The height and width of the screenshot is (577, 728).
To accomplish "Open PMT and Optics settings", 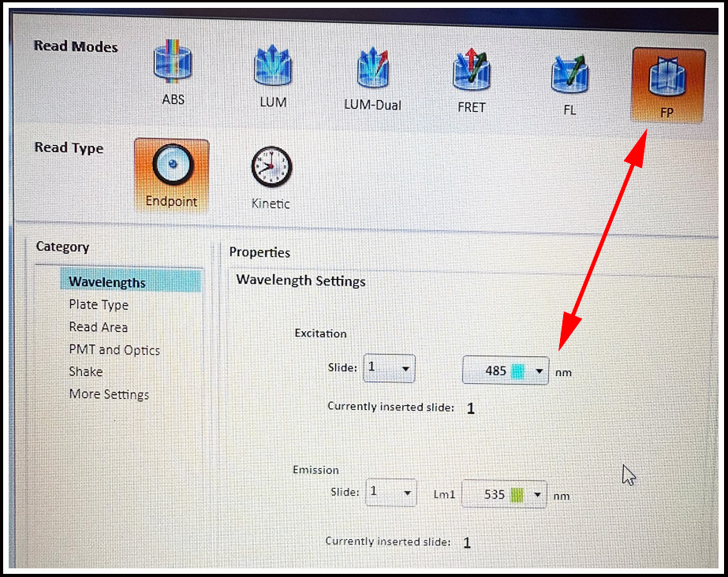I will pos(114,350).
